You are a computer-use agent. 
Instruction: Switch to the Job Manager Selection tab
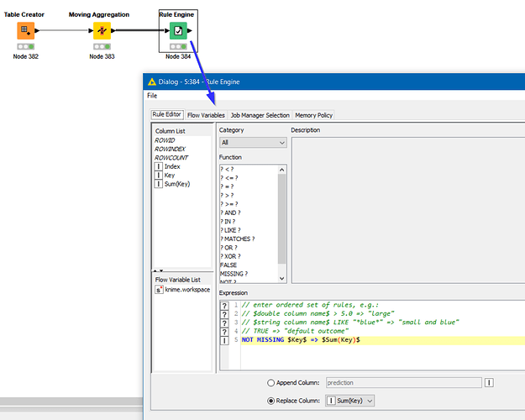coord(260,115)
